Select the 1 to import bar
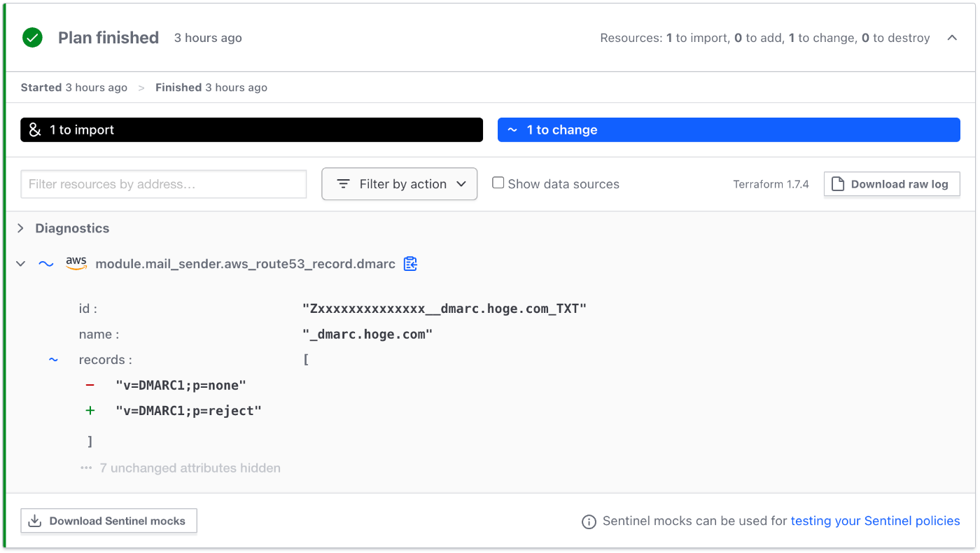The height and width of the screenshot is (553, 980). 251,129
